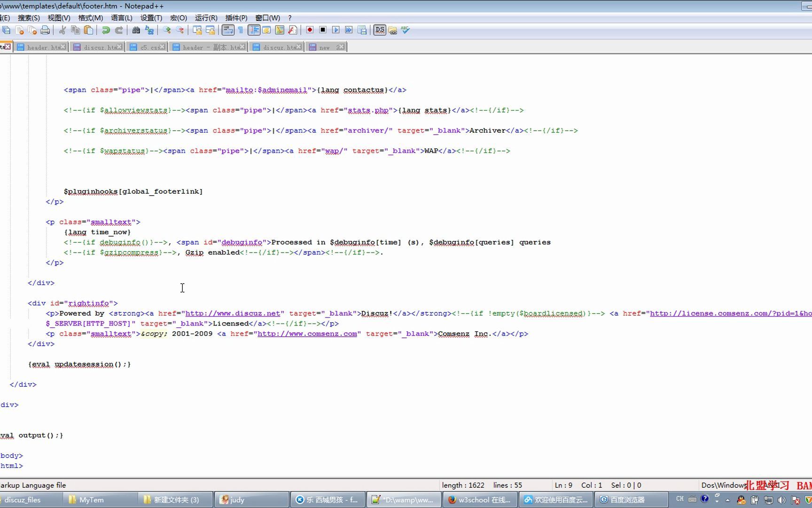Viewport: 812px width, 508px height.
Task: Zoom in with the magnifier plus icon
Action: click(167, 30)
